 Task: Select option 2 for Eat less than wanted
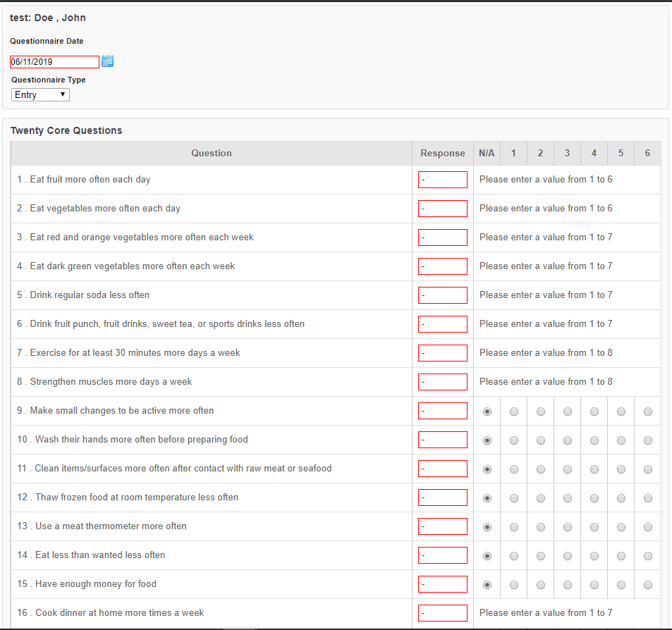(540, 556)
